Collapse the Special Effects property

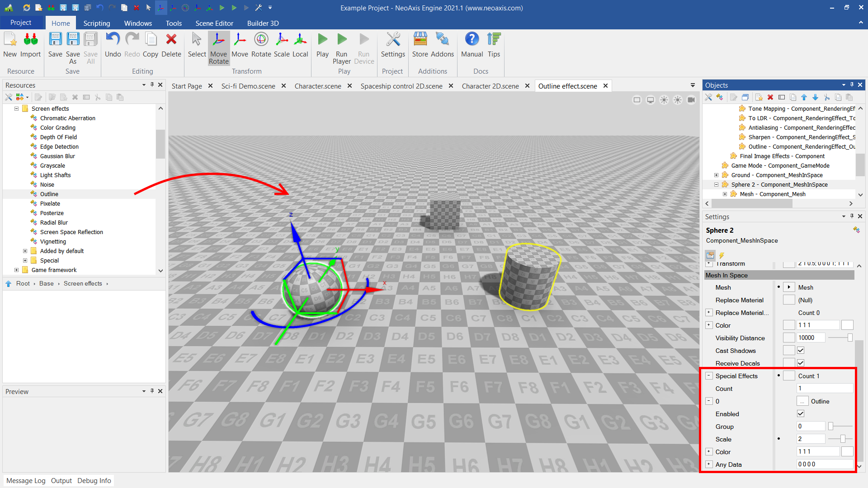coord(709,375)
